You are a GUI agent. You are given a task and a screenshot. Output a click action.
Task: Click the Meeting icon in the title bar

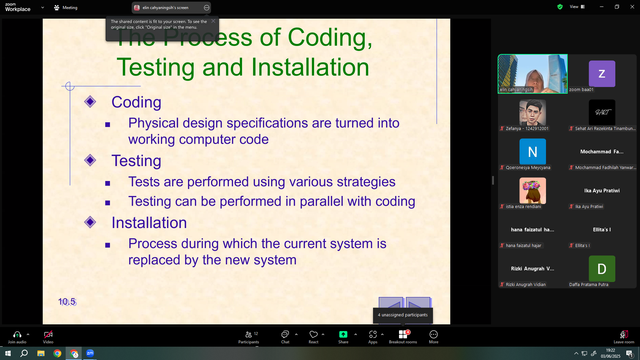56,7
